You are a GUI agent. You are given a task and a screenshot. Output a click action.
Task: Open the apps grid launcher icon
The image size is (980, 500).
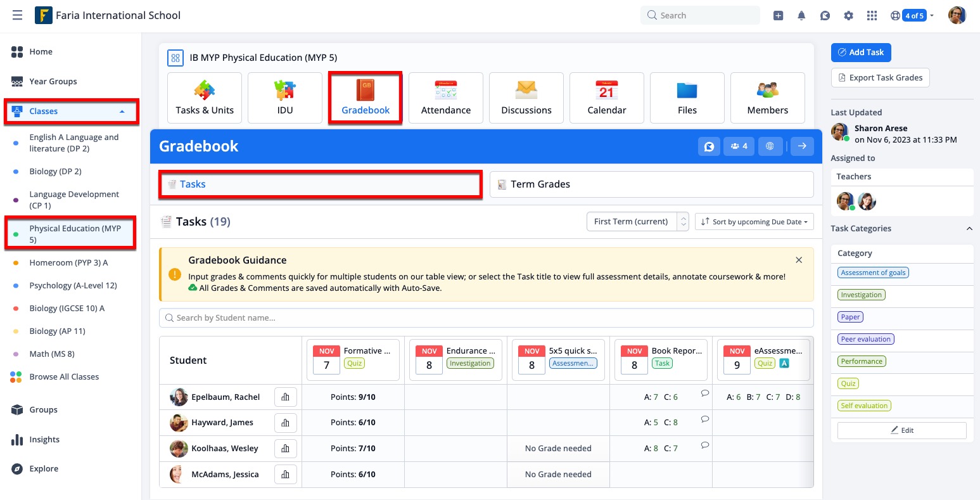(x=872, y=16)
